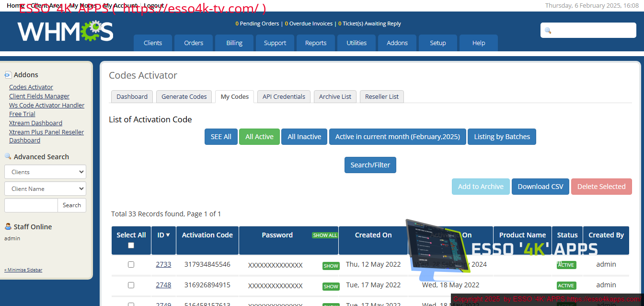Image resolution: width=644 pixels, height=306 pixels.
Task: Open the Reseller List tab
Action: [382, 96]
